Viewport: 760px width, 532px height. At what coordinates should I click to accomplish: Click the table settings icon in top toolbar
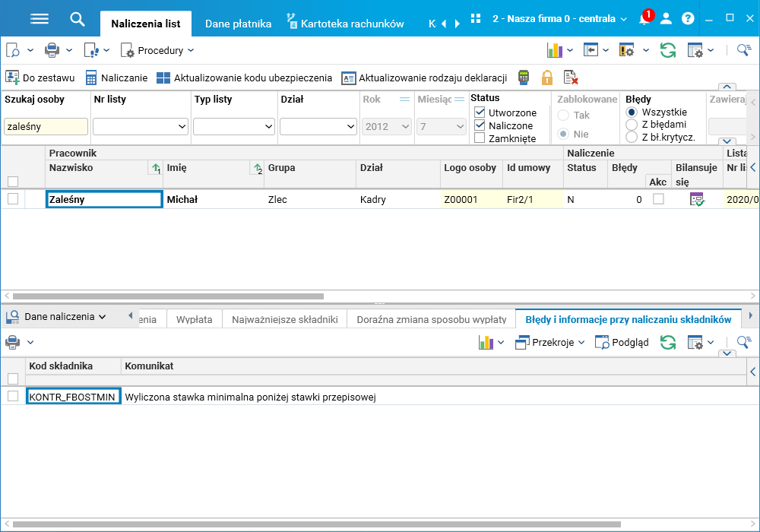695,50
